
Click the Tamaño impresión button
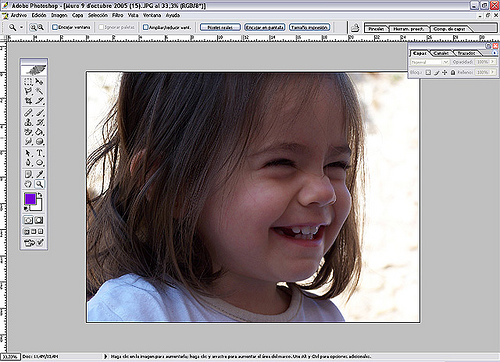[x=309, y=27]
